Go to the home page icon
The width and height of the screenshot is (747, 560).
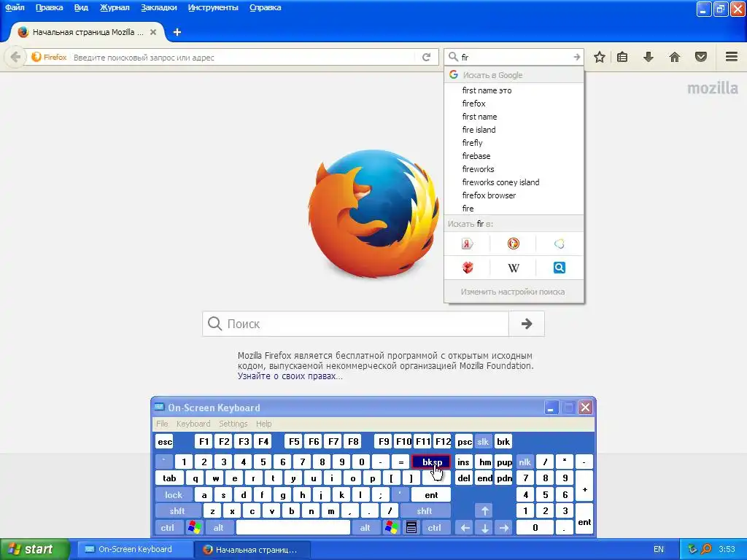click(675, 57)
